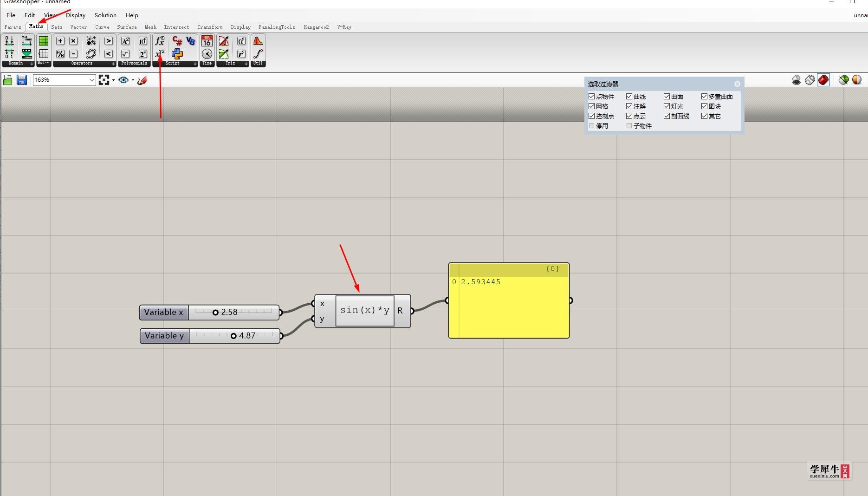
Task: Select the Degrees alpha Trig component
Action: coord(241,41)
